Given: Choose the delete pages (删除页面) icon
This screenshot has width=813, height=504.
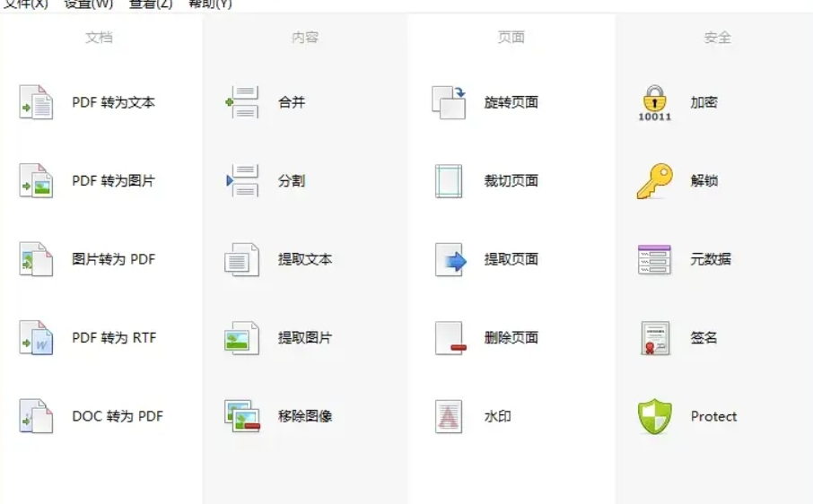Looking at the screenshot, I should [450, 338].
